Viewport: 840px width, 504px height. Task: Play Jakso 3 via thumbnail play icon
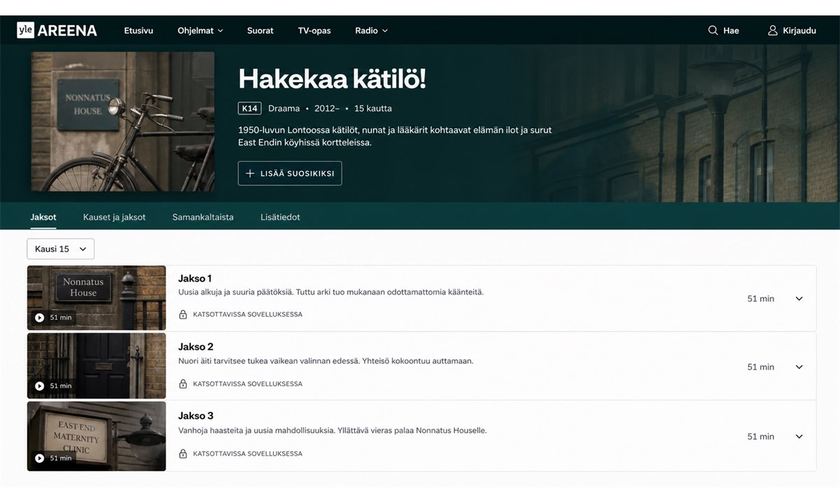[39, 458]
